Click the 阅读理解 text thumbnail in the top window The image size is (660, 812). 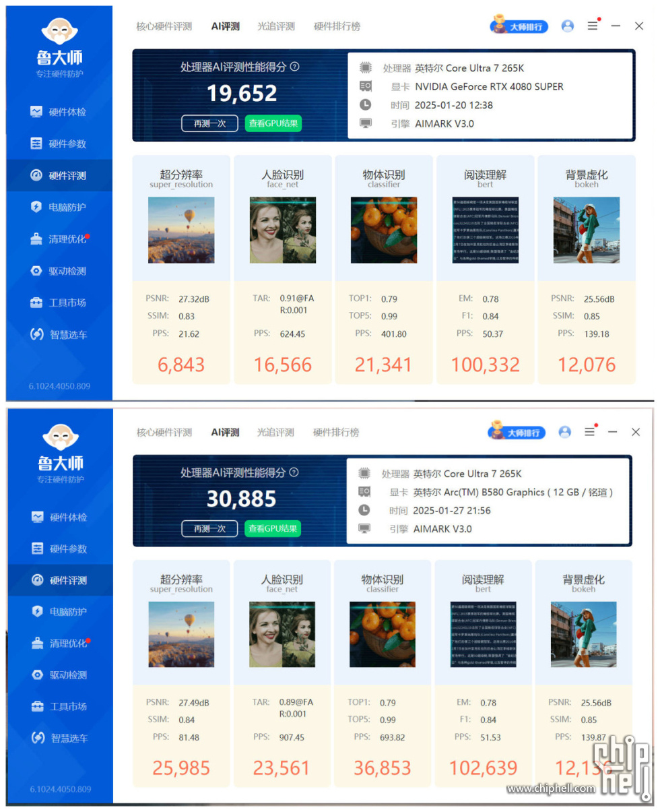[486, 230]
